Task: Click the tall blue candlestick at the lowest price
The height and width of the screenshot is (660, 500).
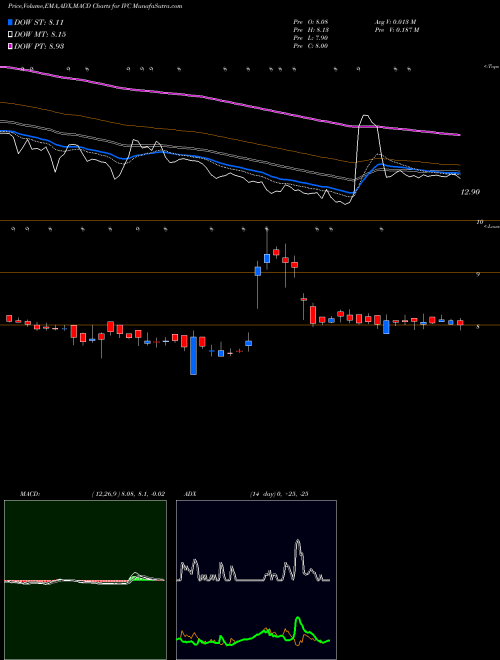Action: pyautogui.click(x=194, y=356)
